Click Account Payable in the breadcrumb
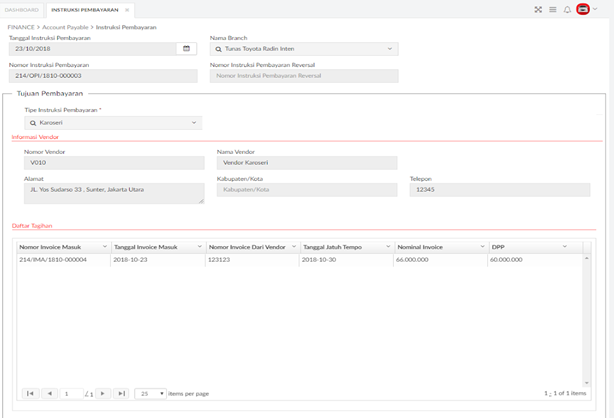The width and height of the screenshot is (614, 418). (x=65, y=27)
